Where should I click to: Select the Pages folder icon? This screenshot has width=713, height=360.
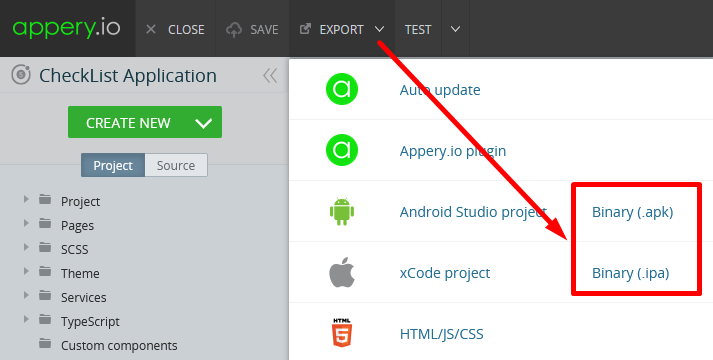coord(45,224)
